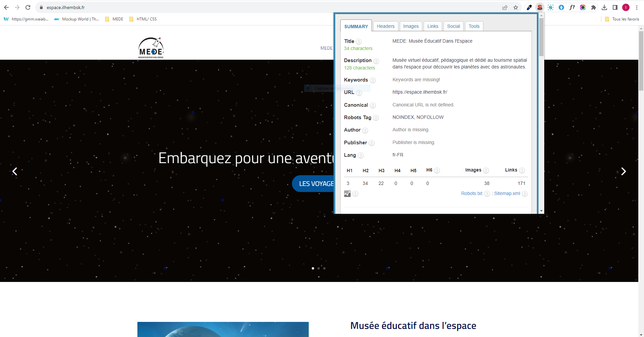Open the Robots.txt link
Image resolution: width=644 pixels, height=337 pixels.
pos(472,193)
